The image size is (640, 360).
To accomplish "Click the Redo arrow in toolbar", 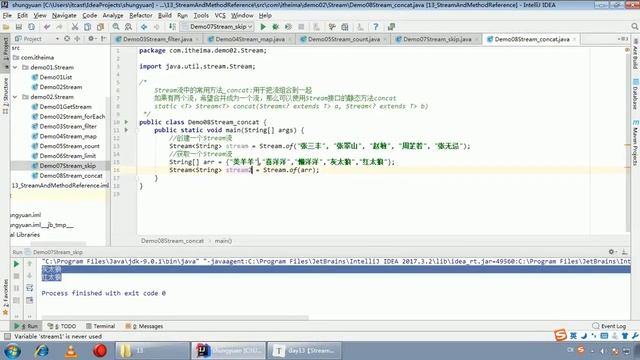I will click(60, 27).
